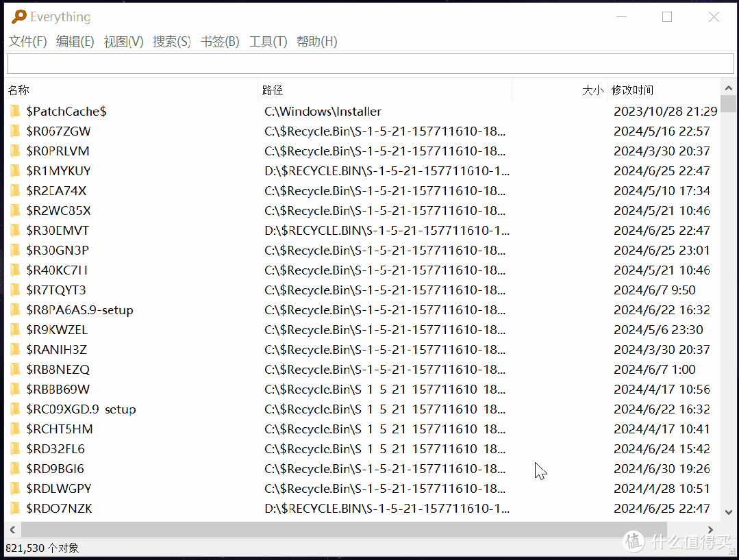Click folder icon next to $RDO7NZK
739x560 pixels.
point(15,508)
